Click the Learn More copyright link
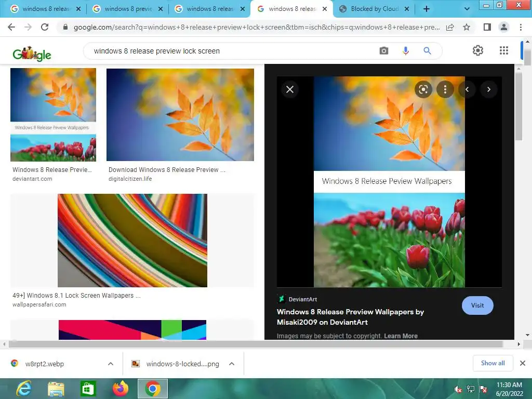 point(401,336)
